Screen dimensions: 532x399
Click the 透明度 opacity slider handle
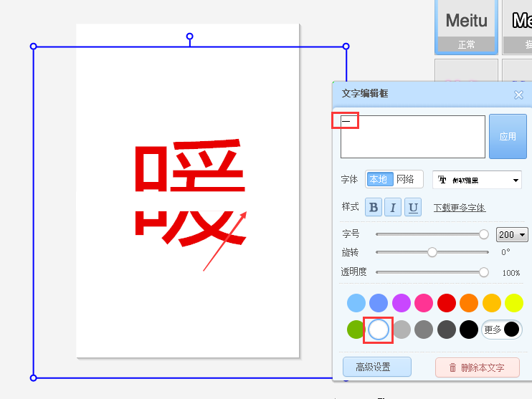(484, 272)
